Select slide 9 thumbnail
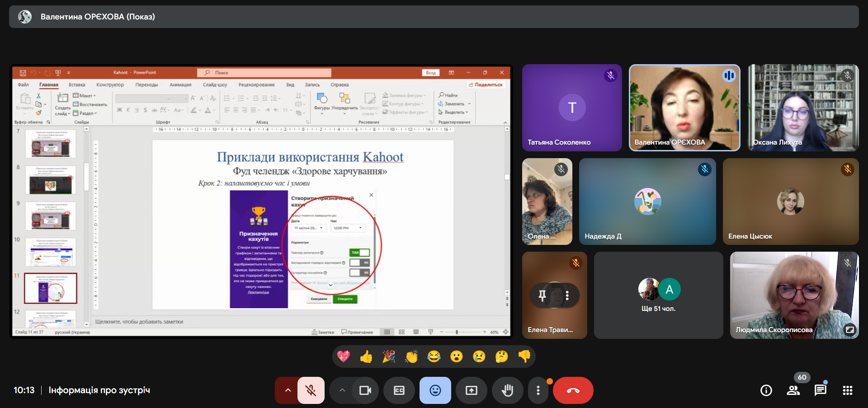Viewport: 868px width, 408px height. point(51,216)
